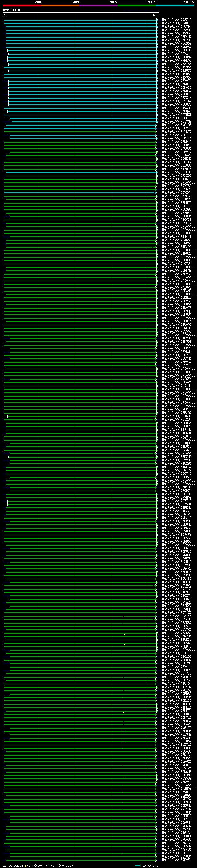Select the UniRef100_O22575 label
Viewport: 197px width, 868px height.
click(x=177, y=71)
